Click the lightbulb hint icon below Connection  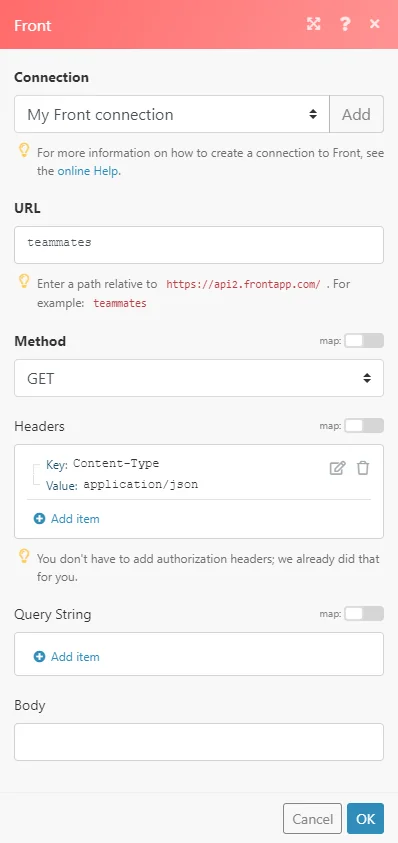24,151
